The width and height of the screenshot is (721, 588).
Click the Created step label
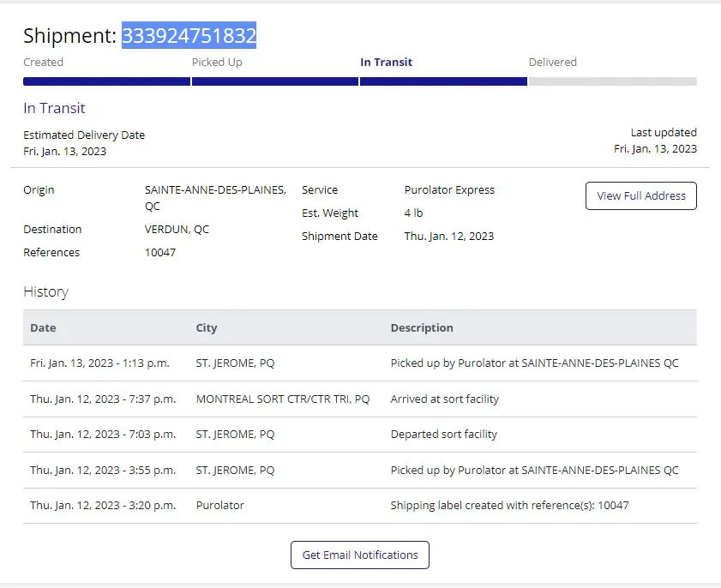pos(43,62)
